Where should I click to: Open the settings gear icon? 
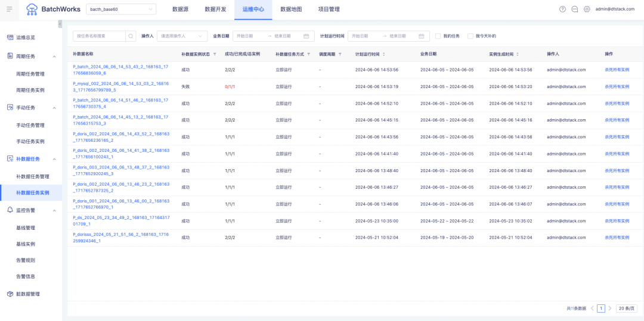click(x=587, y=9)
